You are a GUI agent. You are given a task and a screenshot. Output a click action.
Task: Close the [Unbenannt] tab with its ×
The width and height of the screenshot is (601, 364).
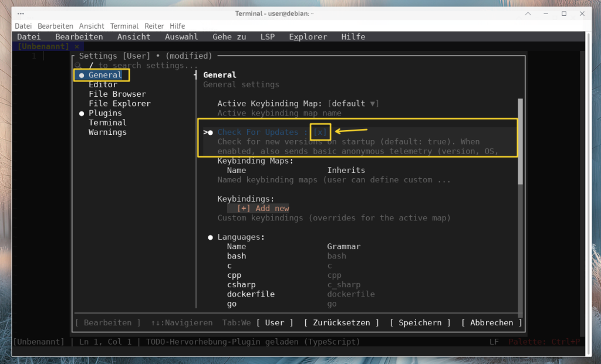(76, 46)
